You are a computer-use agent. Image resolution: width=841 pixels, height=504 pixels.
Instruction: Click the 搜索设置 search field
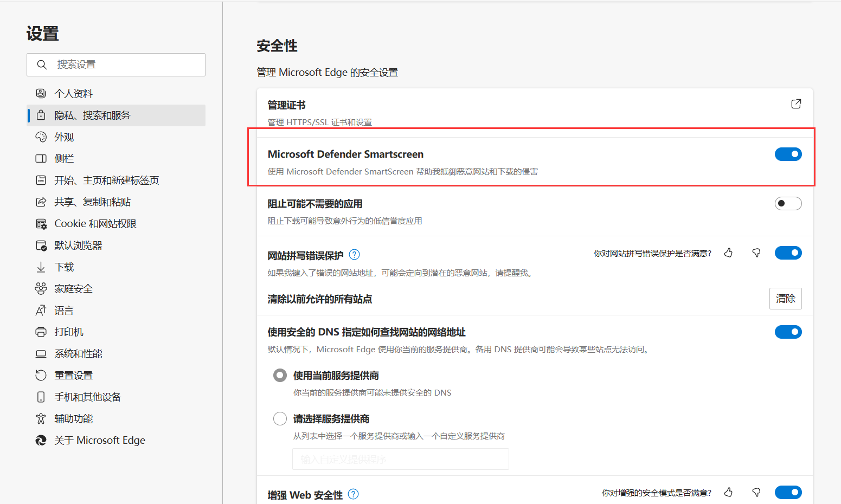click(116, 64)
